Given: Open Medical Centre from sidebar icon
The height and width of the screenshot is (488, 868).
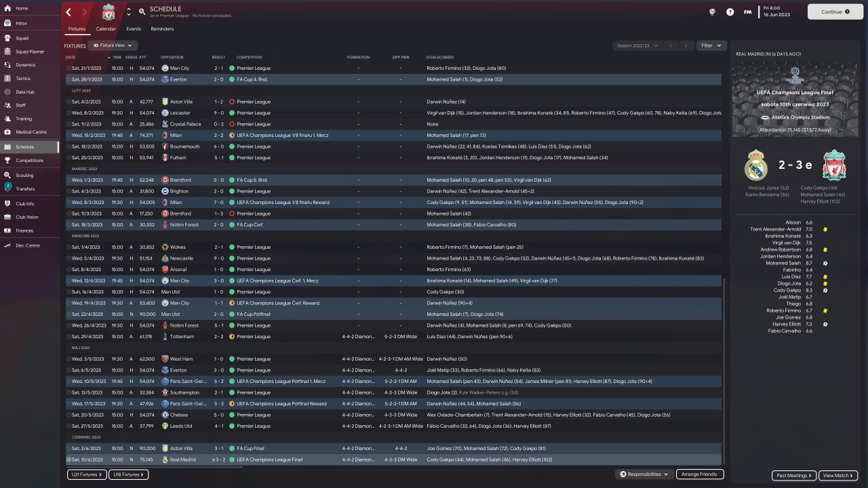Looking at the screenshot, I should coord(7,132).
